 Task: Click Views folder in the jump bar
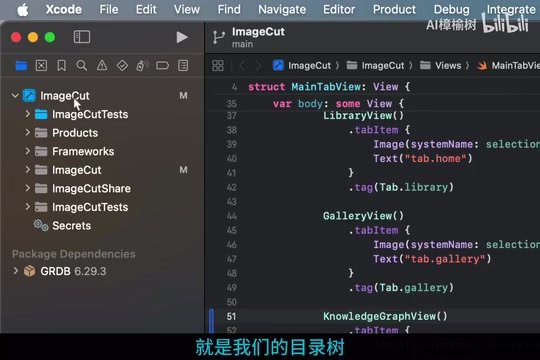click(440, 65)
